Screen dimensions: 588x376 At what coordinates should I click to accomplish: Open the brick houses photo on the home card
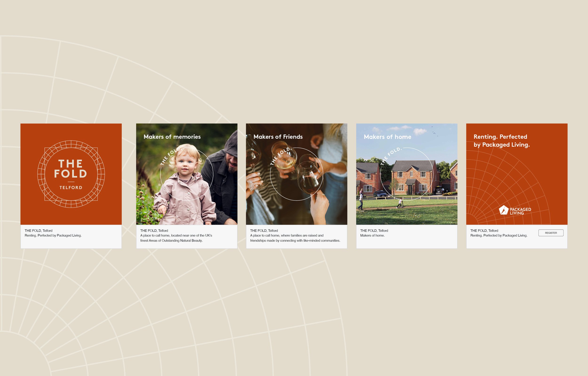click(x=407, y=174)
